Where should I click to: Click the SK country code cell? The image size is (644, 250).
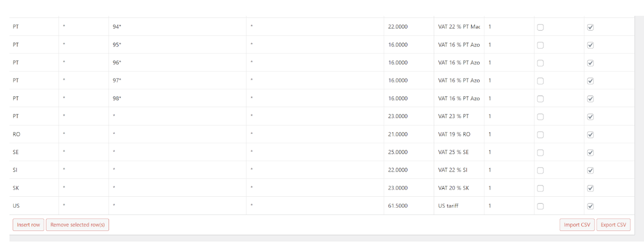(x=34, y=188)
